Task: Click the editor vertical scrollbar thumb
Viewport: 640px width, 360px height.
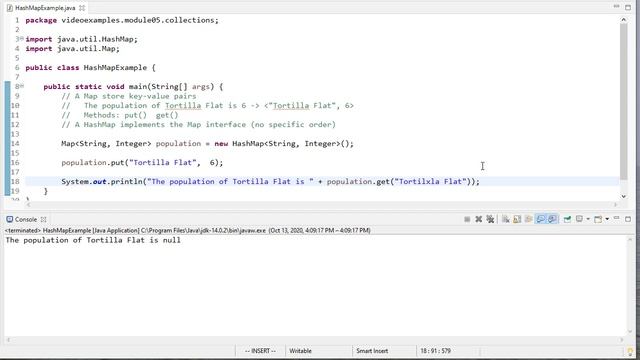Action: point(623,101)
